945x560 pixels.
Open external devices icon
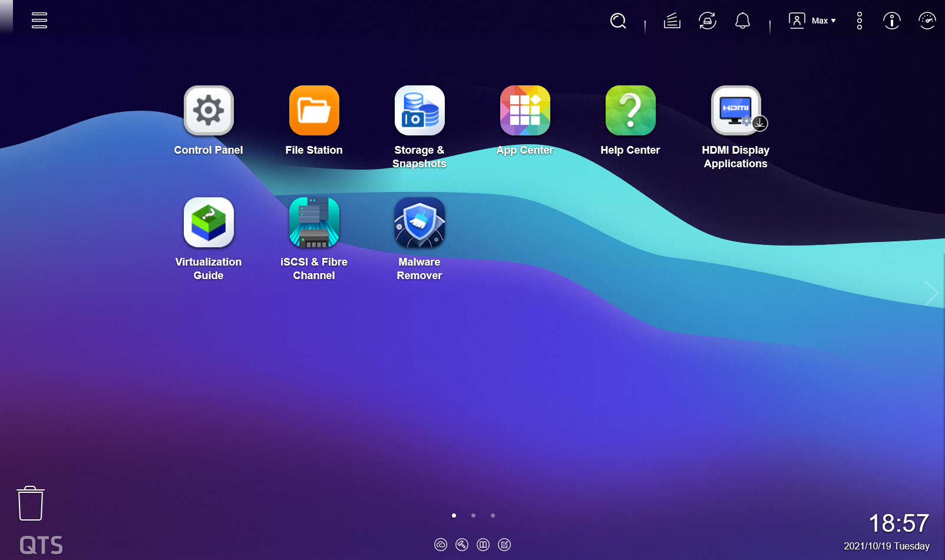pyautogui.click(x=708, y=21)
